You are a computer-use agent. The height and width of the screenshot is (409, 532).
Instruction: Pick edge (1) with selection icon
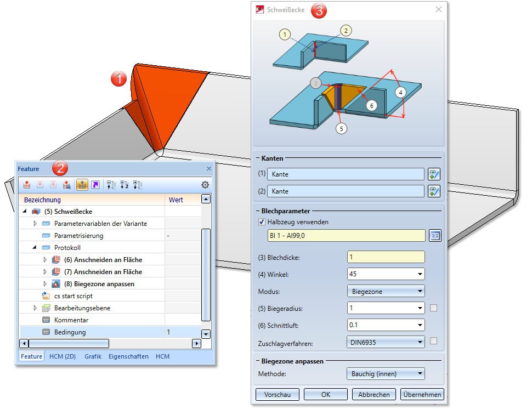(434, 174)
